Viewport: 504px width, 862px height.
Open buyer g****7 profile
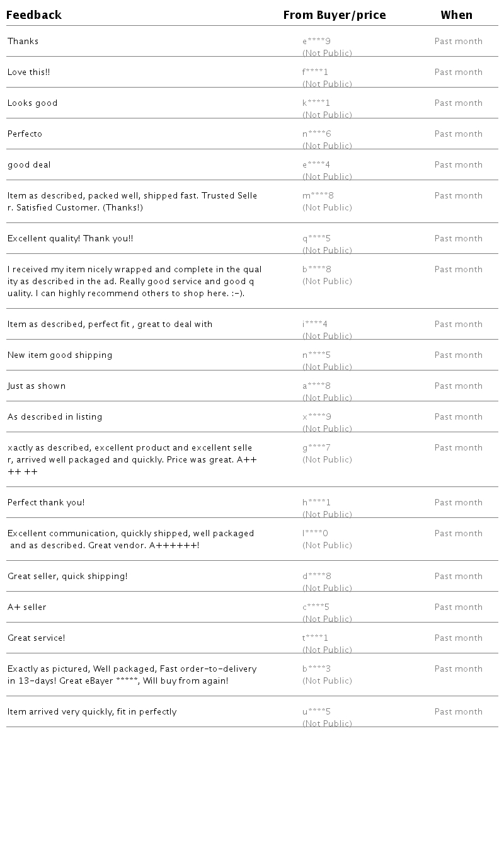point(316,448)
